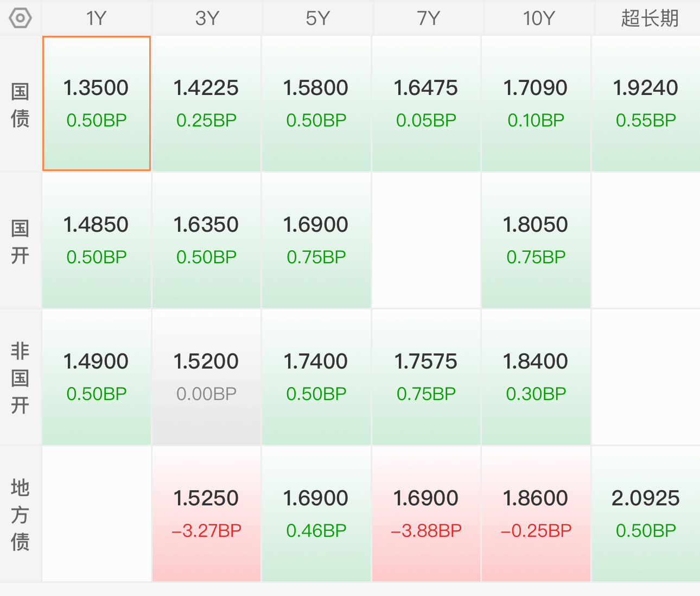Screen dimensions: 700x596
Task: Click the 地方债 row label
Action: coord(20,515)
